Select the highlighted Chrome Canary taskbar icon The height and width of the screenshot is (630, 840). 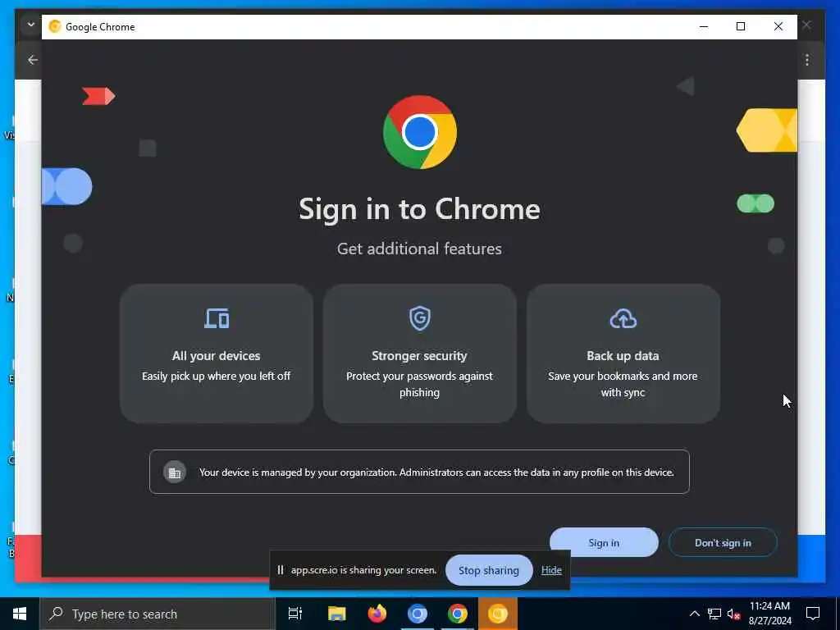point(498,614)
